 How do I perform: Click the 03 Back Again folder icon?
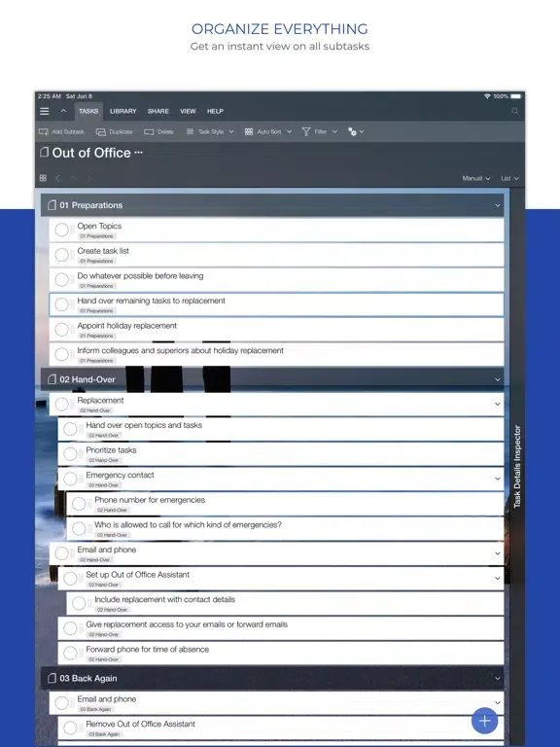52,678
